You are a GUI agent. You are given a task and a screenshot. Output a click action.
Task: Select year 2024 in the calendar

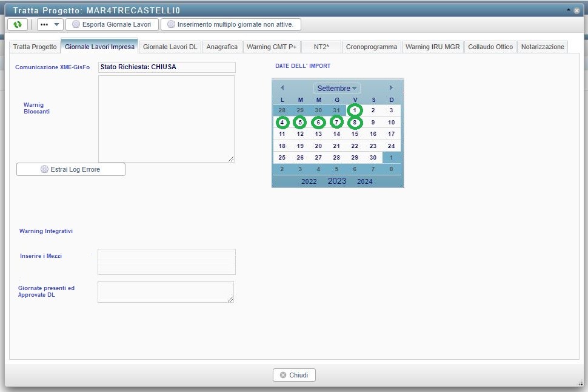[365, 181]
